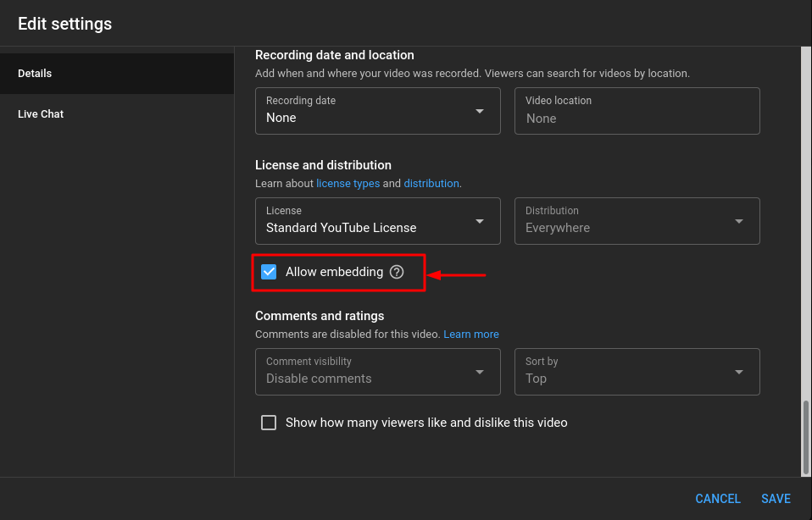Click the help icon beside Allow embedding
Screen dimensions: 812x520
397,272
